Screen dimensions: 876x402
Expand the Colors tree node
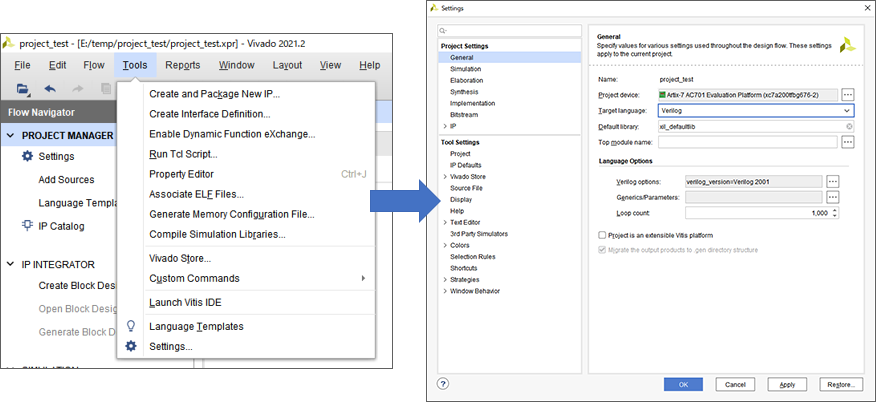[445, 245]
